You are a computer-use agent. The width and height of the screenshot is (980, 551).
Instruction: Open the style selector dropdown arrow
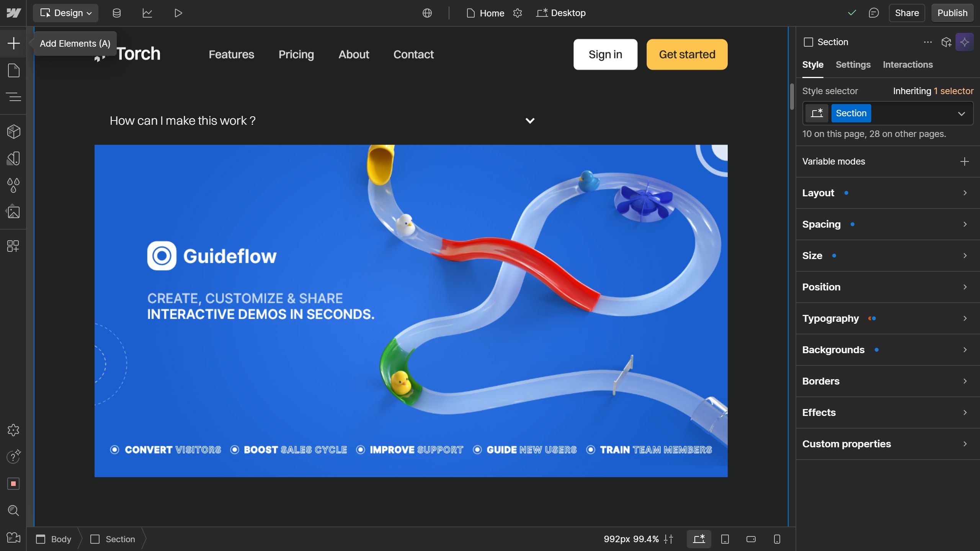(961, 114)
